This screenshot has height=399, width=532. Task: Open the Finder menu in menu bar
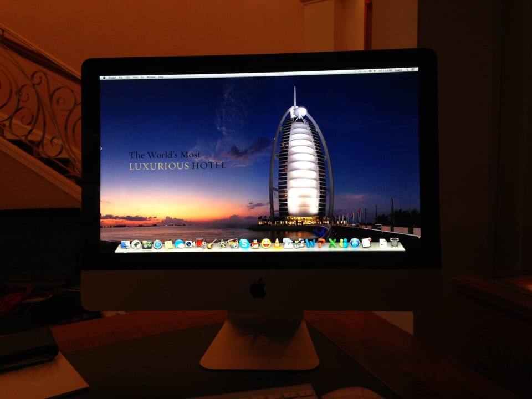(x=112, y=77)
